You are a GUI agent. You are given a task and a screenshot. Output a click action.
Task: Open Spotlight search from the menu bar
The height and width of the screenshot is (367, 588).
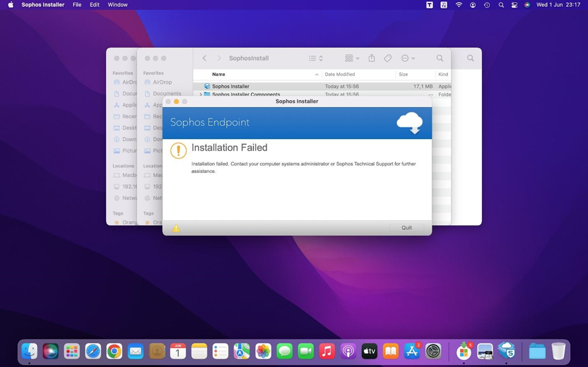(501, 5)
